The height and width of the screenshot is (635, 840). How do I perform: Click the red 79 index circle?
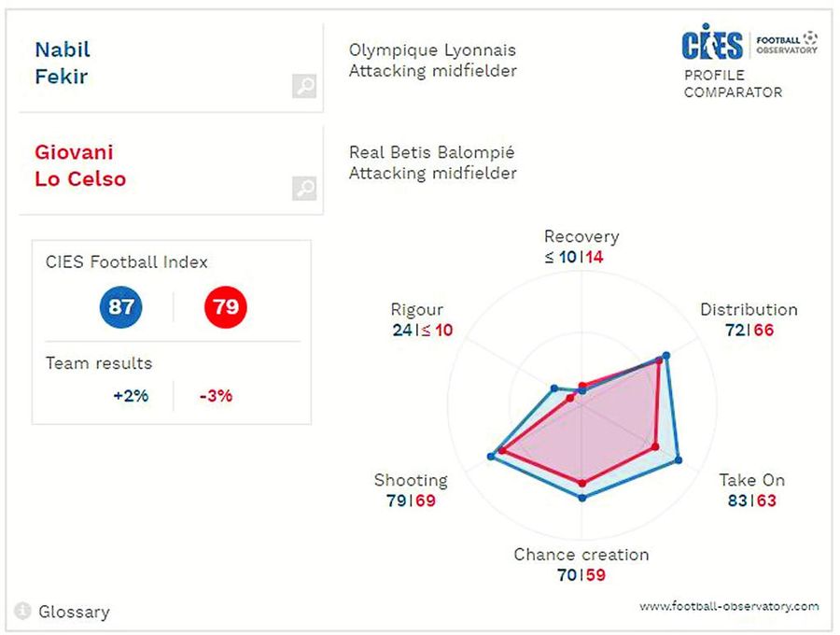point(225,306)
